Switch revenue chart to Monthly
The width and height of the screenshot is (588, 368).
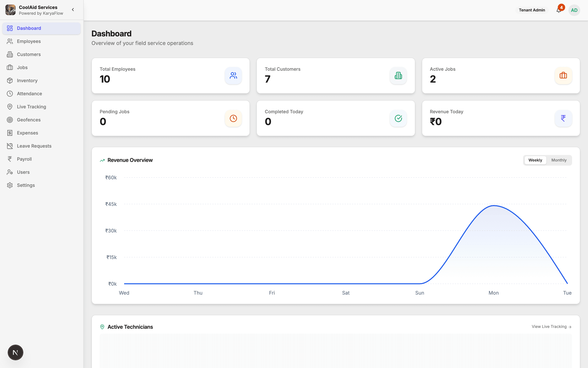(559, 160)
